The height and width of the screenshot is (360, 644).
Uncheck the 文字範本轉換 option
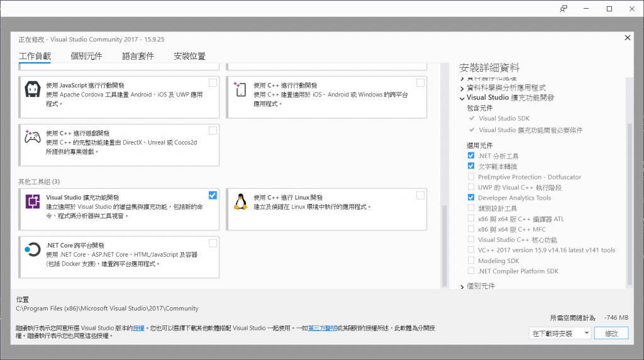pos(470,166)
